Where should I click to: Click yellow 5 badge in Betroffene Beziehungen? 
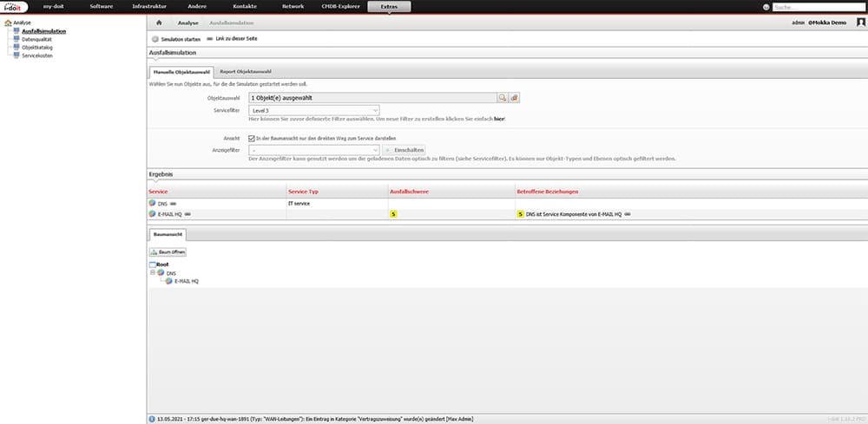coord(520,214)
